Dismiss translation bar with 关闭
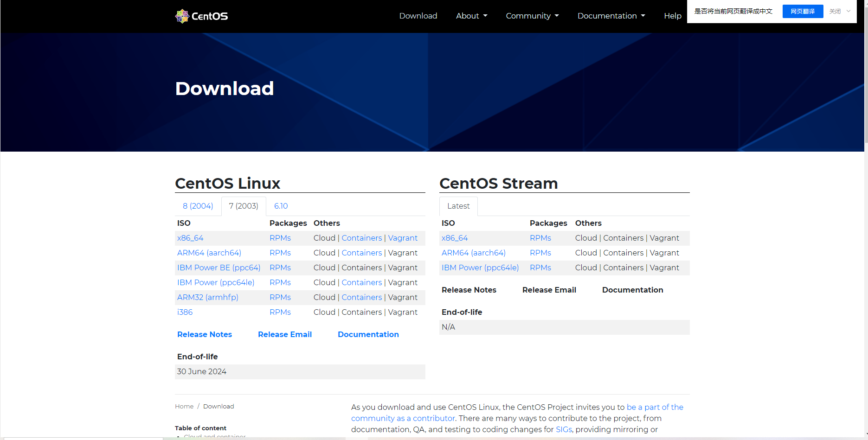868x440 pixels. tap(835, 11)
